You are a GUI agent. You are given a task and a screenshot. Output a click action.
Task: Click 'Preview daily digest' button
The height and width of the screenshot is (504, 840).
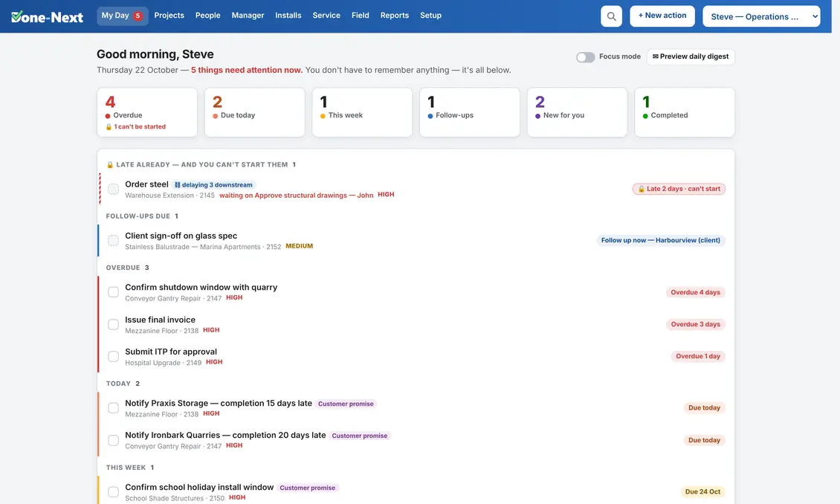[691, 56]
